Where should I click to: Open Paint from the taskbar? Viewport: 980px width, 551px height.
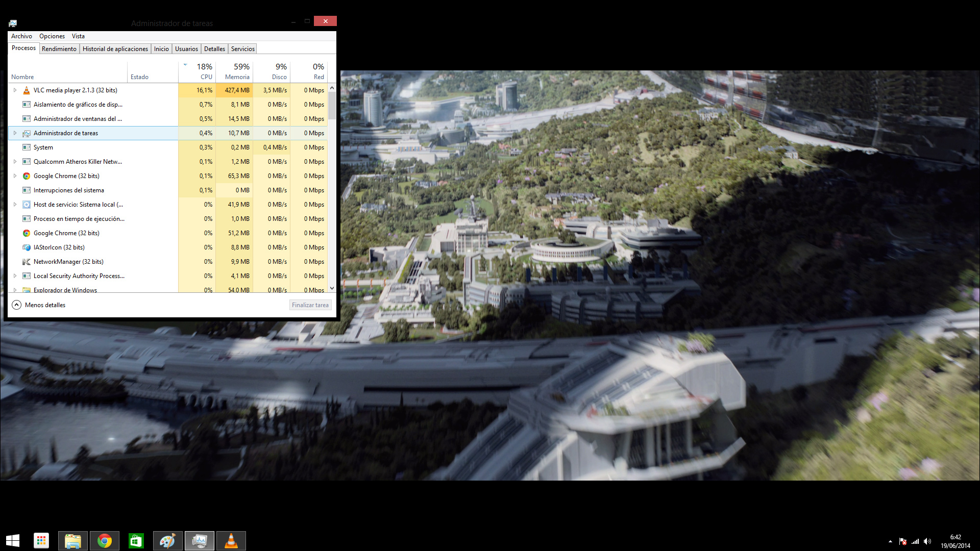168,541
